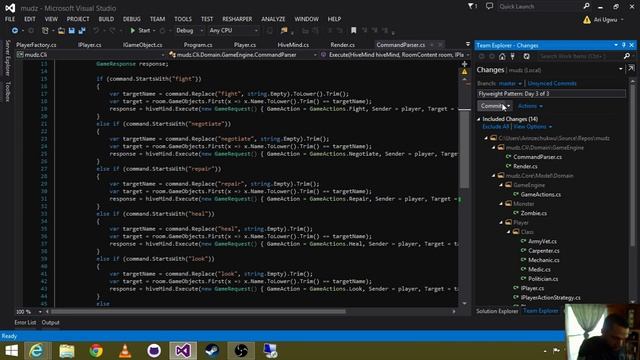Click the Commit button
This screenshot has height=360, width=640.
tap(492, 106)
